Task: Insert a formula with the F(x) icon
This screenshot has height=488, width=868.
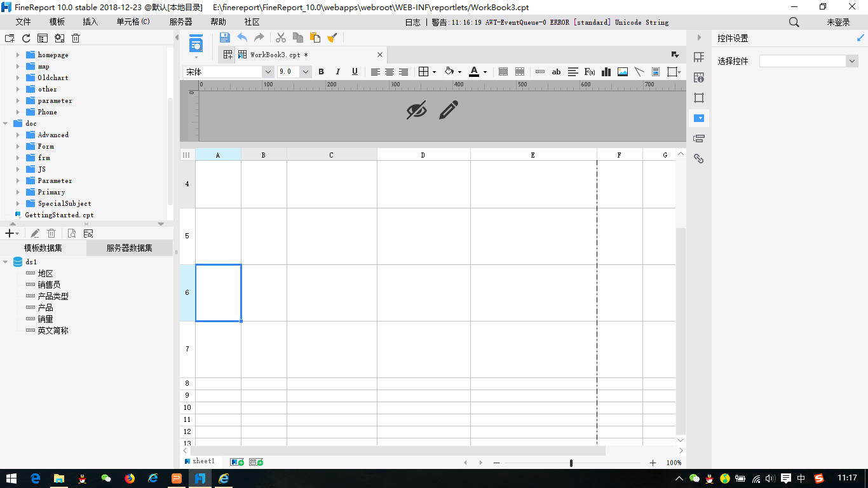Action: point(590,72)
